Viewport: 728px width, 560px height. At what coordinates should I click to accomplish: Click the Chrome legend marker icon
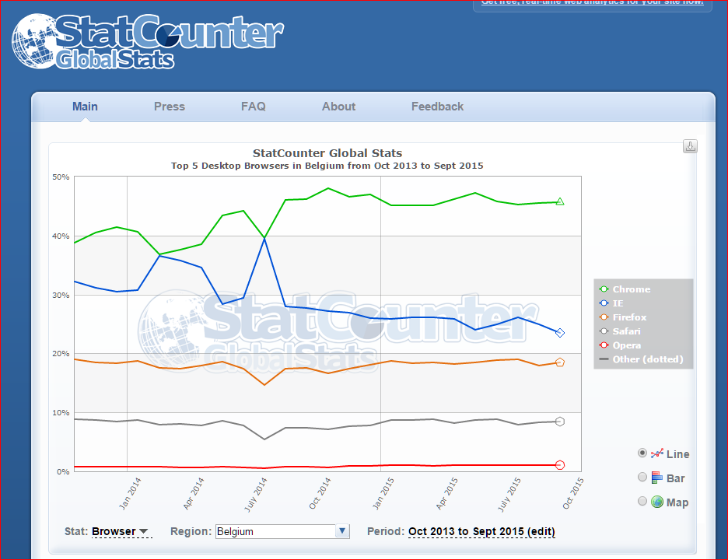[x=604, y=289]
